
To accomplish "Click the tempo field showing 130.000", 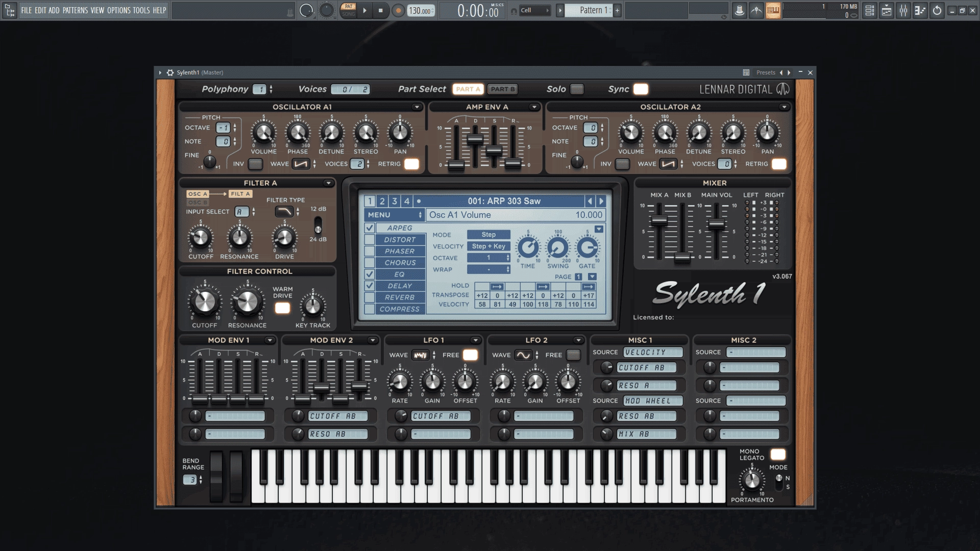I will click(x=421, y=10).
